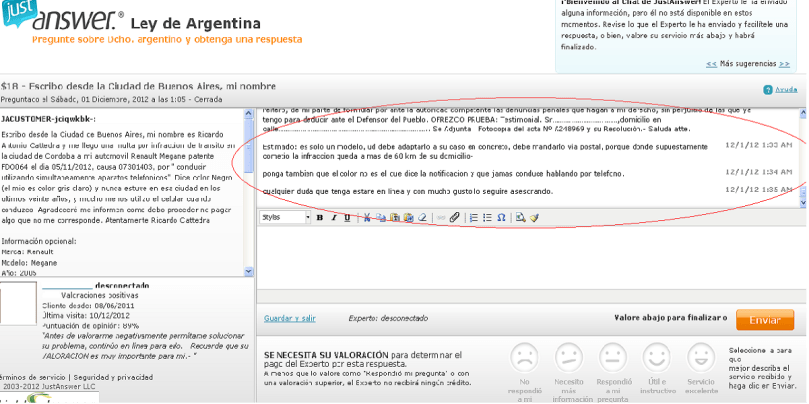Click the question title starting '$18 - Escribo desde'

click(x=138, y=86)
